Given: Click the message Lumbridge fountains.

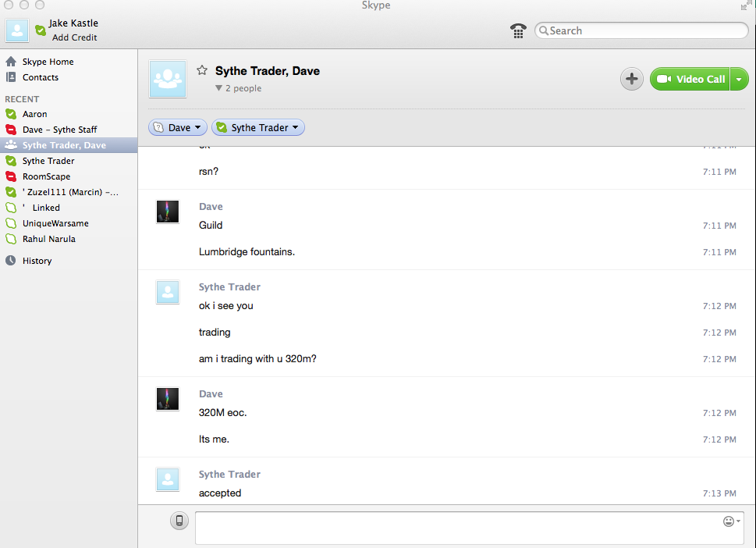Looking at the screenshot, I should 247,252.
